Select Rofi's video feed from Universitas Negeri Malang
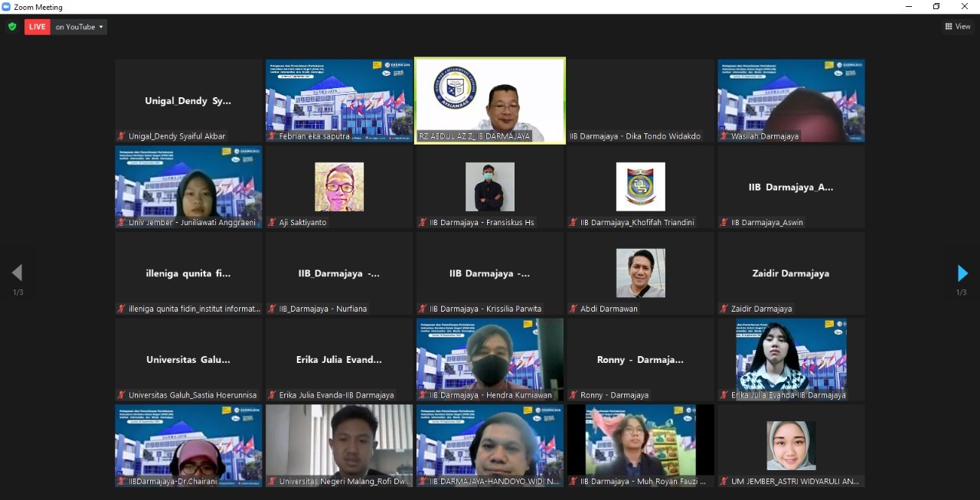Image resolution: width=980 pixels, height=500 pixels. pos(339,446)
